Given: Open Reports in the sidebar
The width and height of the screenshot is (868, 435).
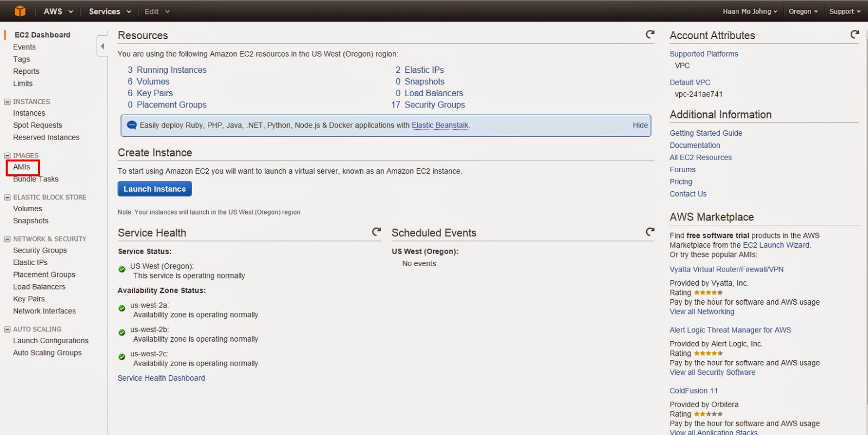Looking at the screenshot, I should (26, 71).
